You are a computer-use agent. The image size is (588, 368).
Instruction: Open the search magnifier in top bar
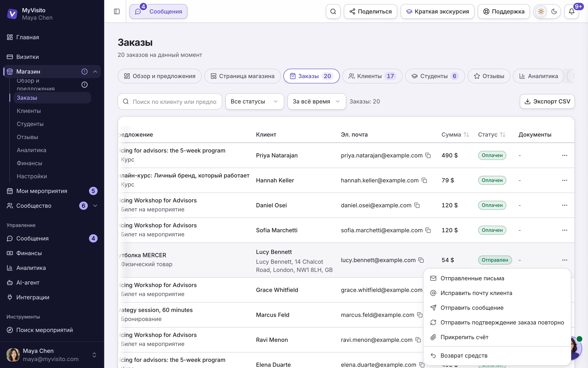tap(333, 11)
